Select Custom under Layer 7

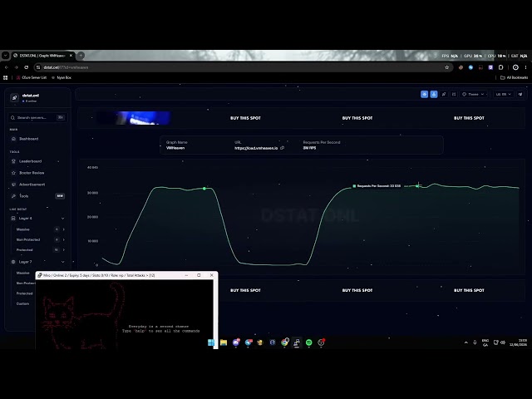pyautogui.click(x=22, y=303)
